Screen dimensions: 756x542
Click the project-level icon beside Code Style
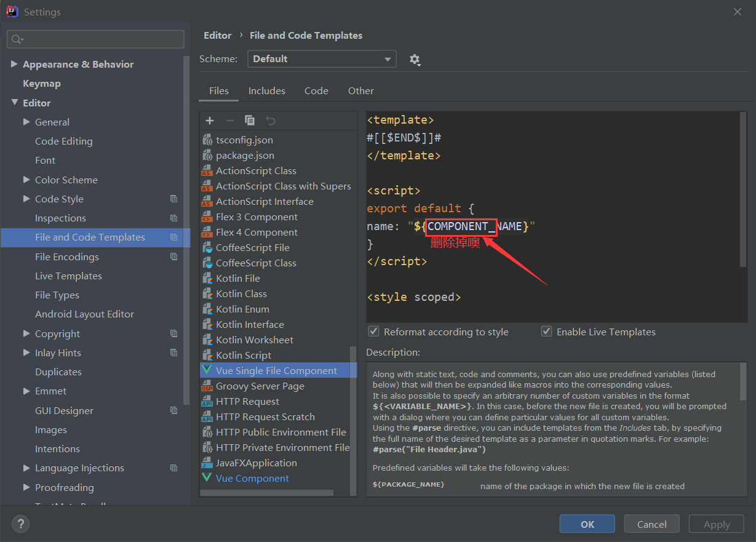[174, 199]
